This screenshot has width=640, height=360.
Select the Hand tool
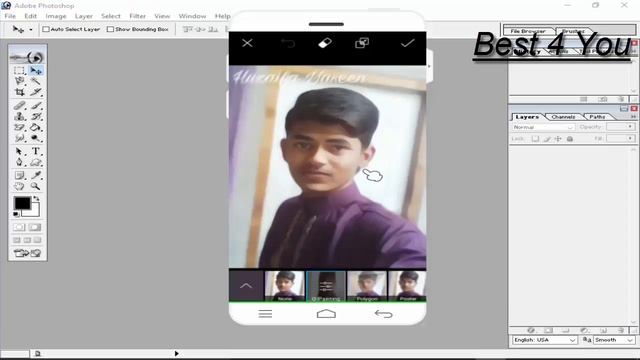pos(19,186)
